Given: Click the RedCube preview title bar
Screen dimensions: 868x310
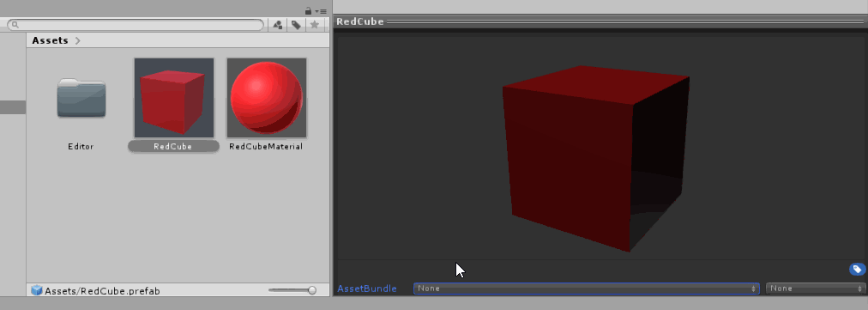Looking at the screenshot, I should coord(600,21).
